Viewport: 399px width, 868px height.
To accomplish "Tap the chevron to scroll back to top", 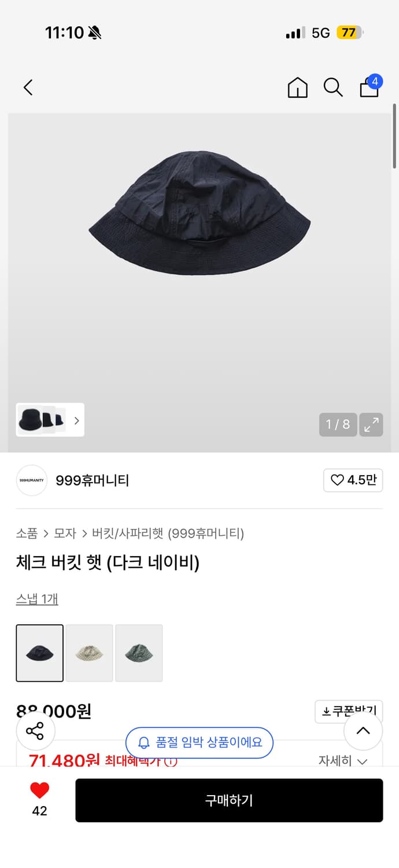I will tap(363, 731).
